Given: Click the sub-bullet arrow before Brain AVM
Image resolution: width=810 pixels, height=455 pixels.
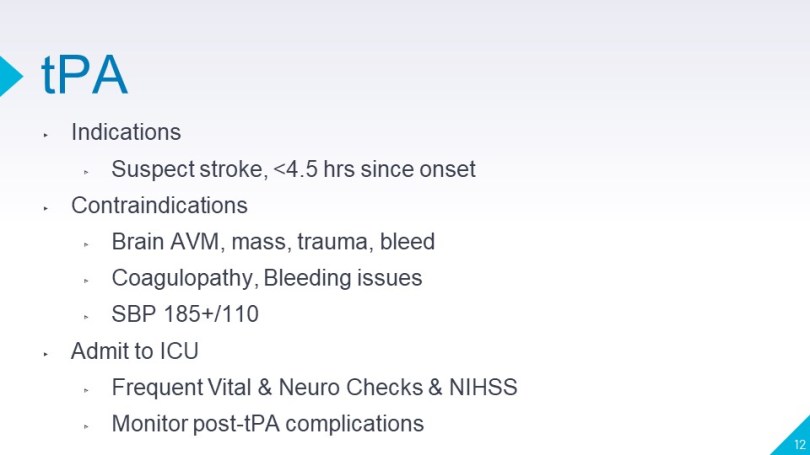Looking at the screenshot, I should coord(87,244).
